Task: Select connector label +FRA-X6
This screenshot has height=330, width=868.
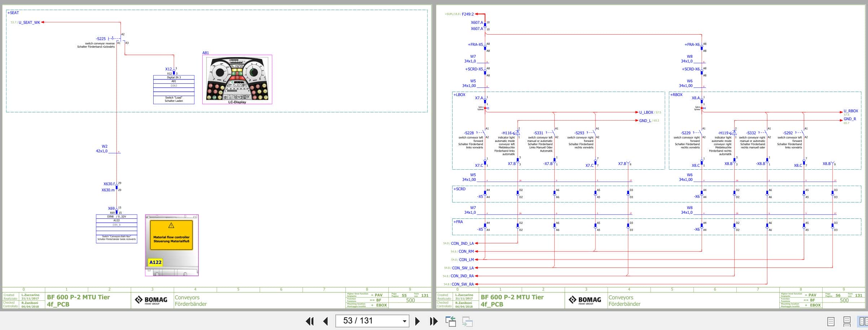Action: pos(692,45)
